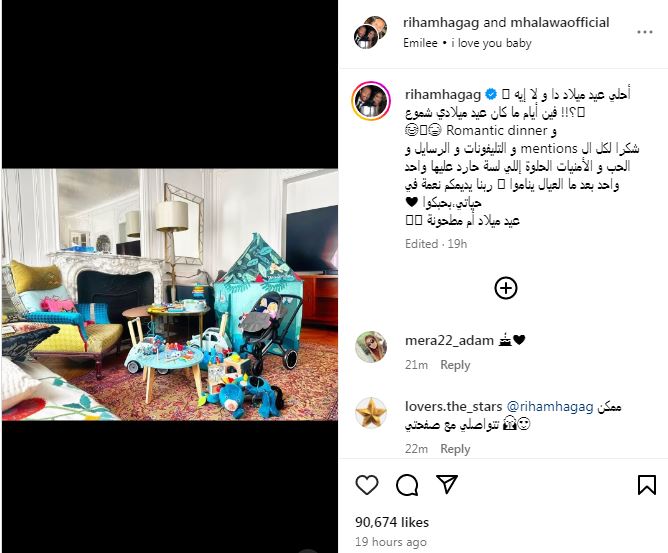Load more comments with the plus circle

506,288
